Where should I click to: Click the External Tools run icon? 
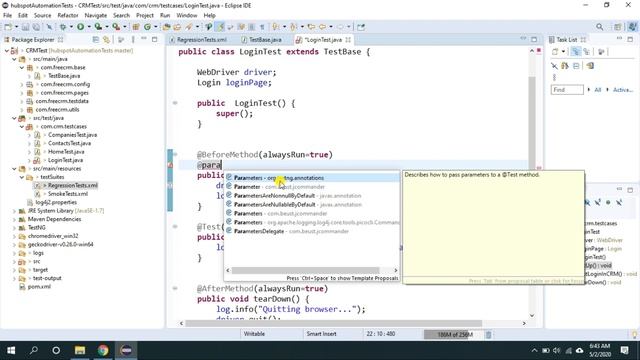tap(116, 27)
